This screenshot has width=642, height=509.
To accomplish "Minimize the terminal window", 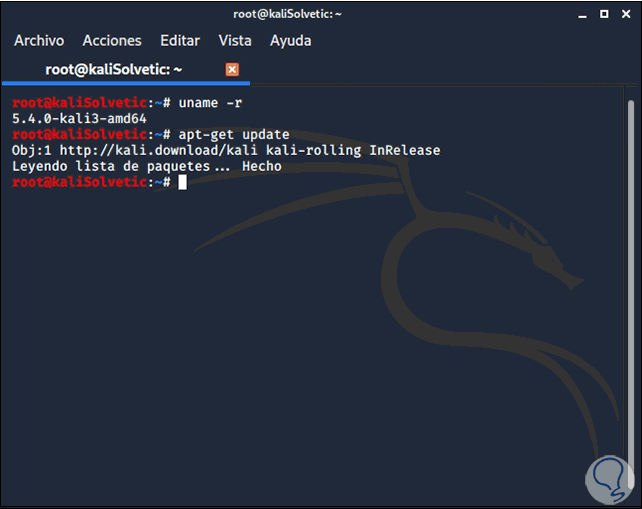I will click(x=582, y=15).
